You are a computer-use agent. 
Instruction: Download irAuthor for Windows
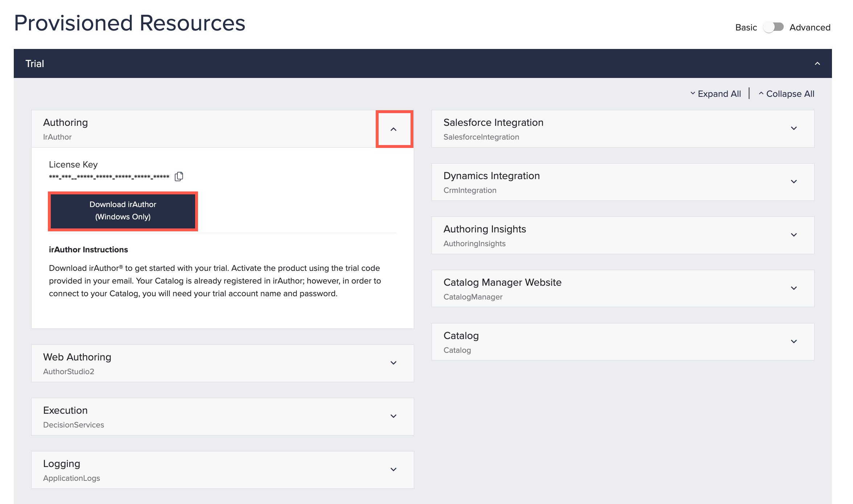123,210
